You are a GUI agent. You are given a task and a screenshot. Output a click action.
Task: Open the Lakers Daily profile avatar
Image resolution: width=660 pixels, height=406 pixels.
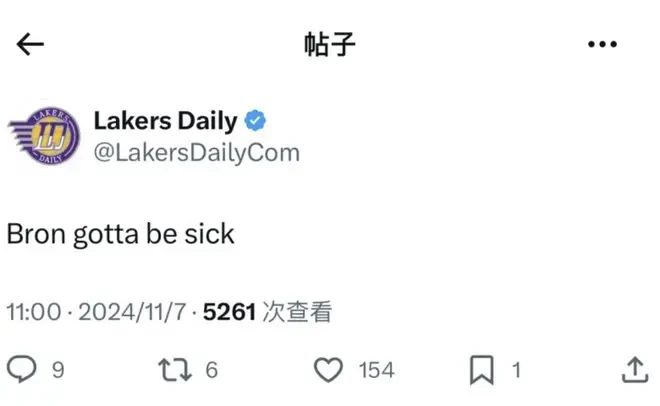click(45, 135)
